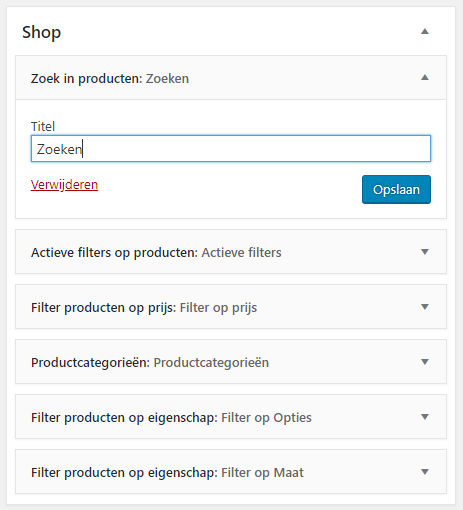Expand Actieve filters op producten arrow
The width and height of the screenshot is (463, 510).
point(425,252)
